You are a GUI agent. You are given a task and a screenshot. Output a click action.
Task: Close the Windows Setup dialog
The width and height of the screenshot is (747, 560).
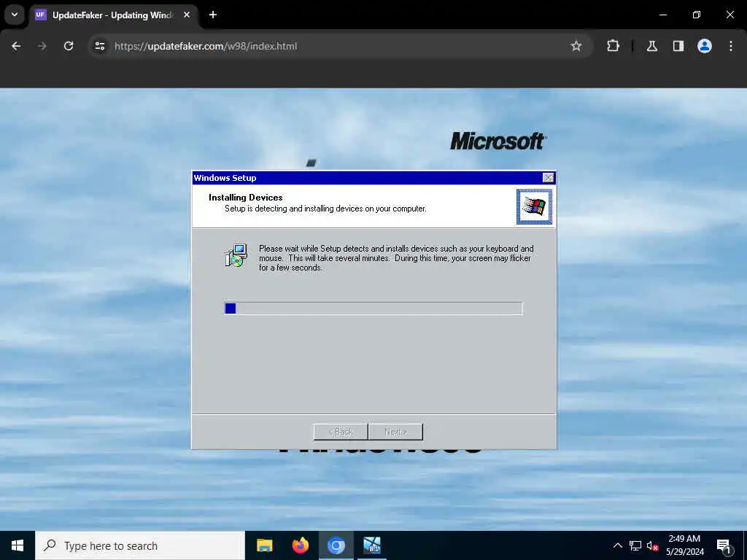click(549, 178)
